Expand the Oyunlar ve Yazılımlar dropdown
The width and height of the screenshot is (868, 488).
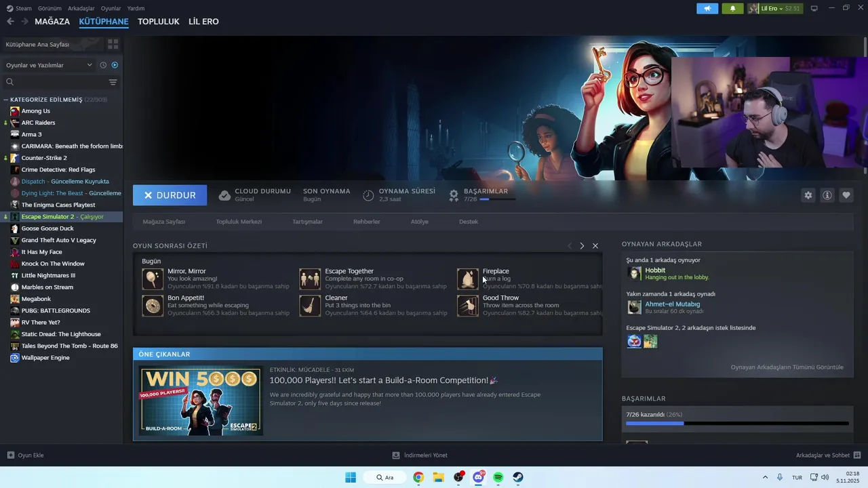pos(49,65)
